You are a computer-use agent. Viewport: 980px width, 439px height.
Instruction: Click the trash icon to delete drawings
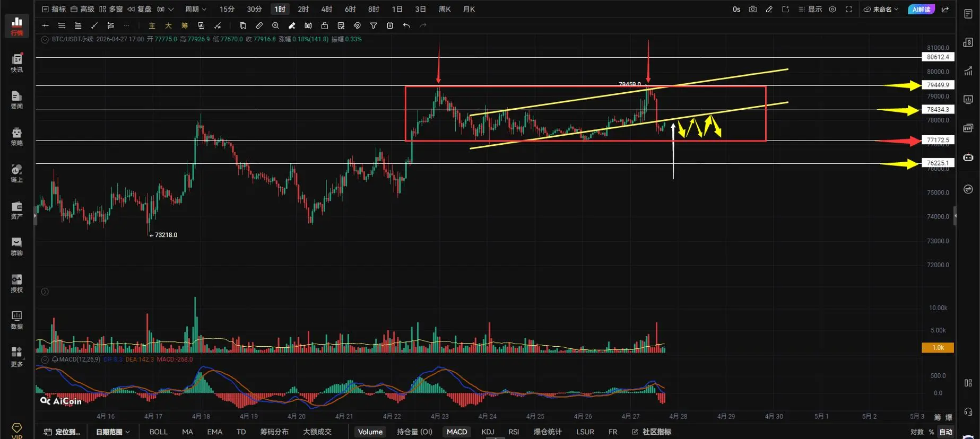point(390,25)
